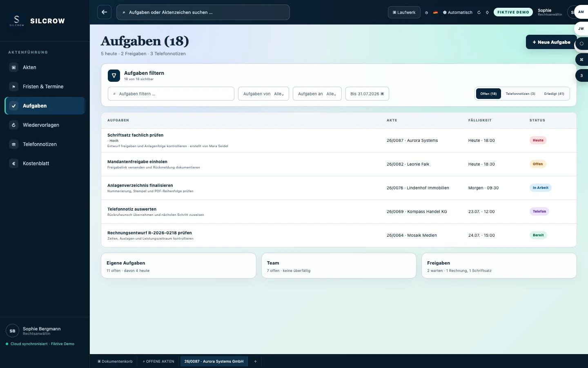Open Sophie's profile menu in header
Viewport: 588px width, 368px height.
(x=550, y=12)
